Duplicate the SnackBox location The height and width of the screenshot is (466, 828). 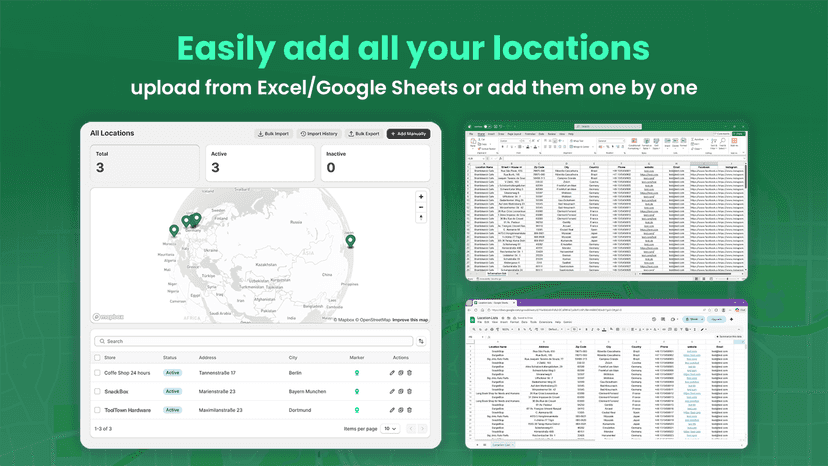tap(401, 392)
